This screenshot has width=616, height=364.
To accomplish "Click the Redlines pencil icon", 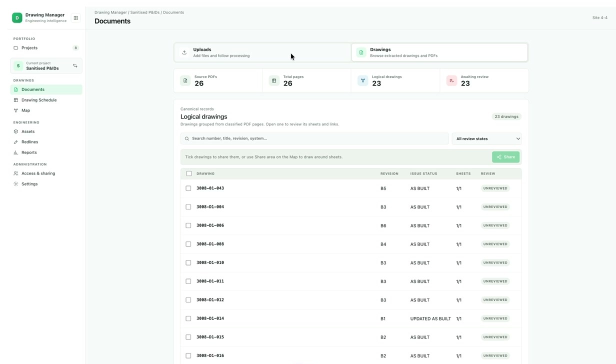I will [16, 142].
